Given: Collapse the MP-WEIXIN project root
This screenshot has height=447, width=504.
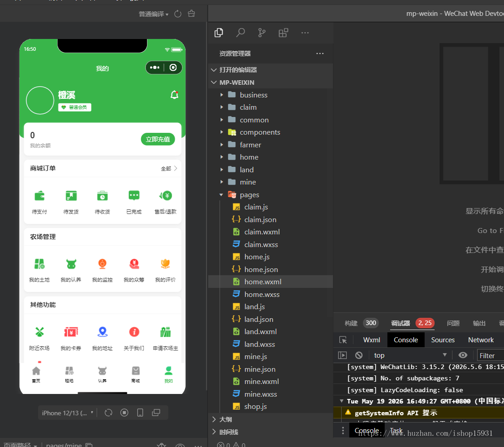Looking at the screenshot, I should click(271, 83).
